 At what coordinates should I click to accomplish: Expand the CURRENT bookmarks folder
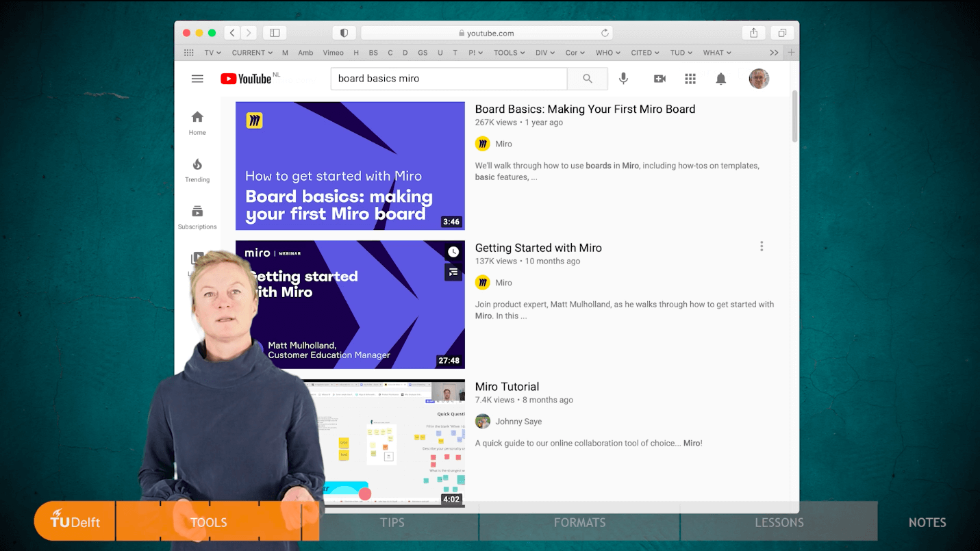[x=252, y=53]
